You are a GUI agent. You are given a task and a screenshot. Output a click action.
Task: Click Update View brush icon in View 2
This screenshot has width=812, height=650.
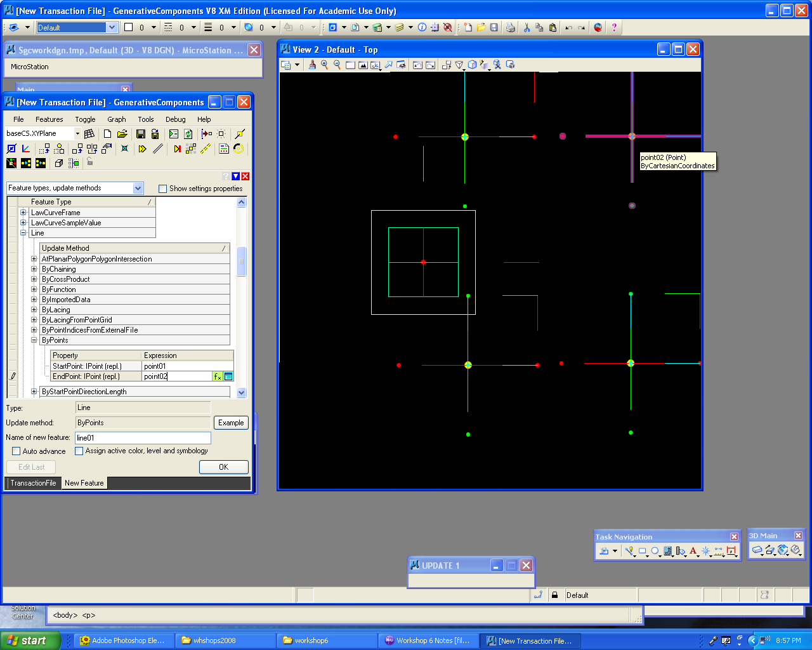pos(311,65)
